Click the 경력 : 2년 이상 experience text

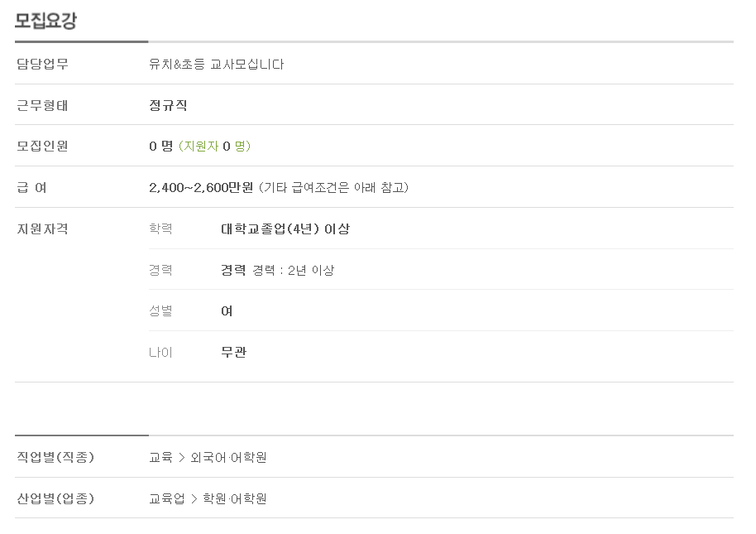tap(294, 270)
